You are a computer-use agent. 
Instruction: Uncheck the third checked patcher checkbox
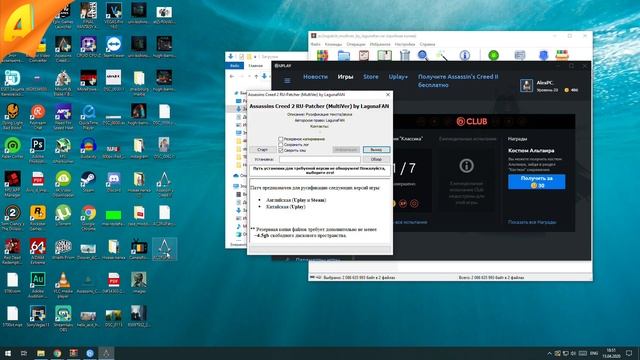(x=280, y=150)
